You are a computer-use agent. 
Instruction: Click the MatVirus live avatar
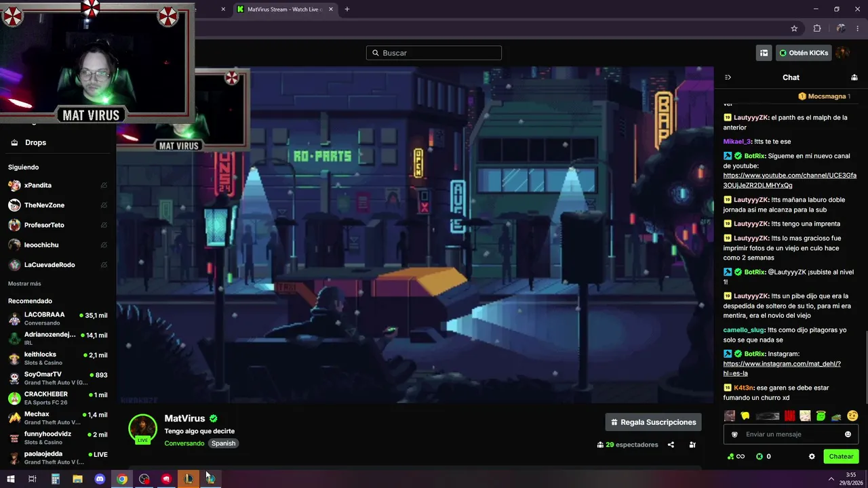click(x=143, y=429)
